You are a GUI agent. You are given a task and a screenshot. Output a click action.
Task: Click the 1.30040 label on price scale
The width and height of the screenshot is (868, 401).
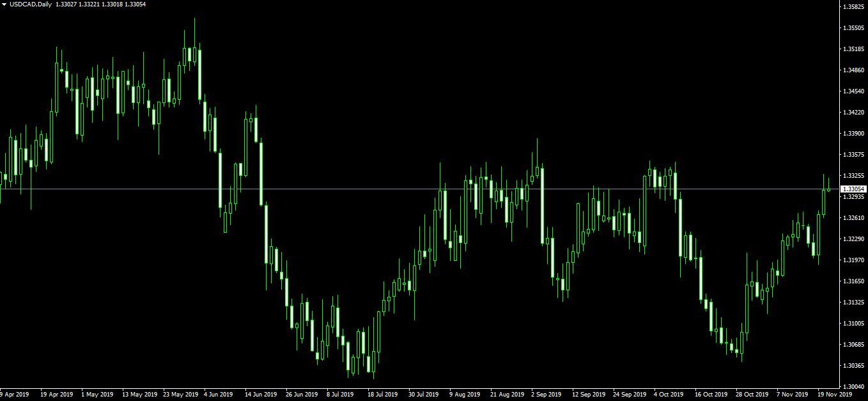[854, 387]
